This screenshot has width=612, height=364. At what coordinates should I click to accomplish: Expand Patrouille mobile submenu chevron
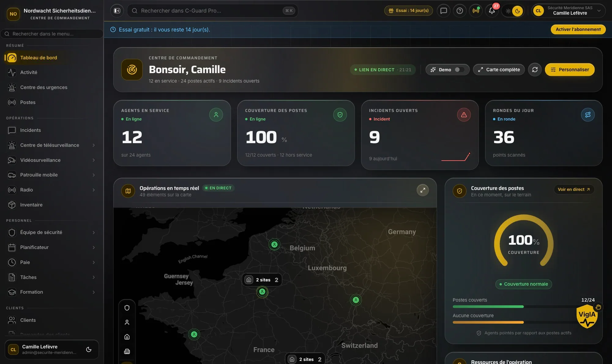[x=94, y=175]
